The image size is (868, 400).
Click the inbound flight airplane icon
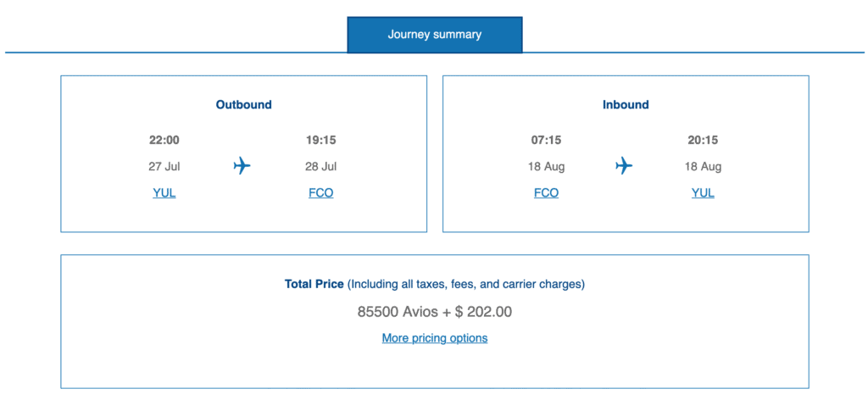coord(625,166)
